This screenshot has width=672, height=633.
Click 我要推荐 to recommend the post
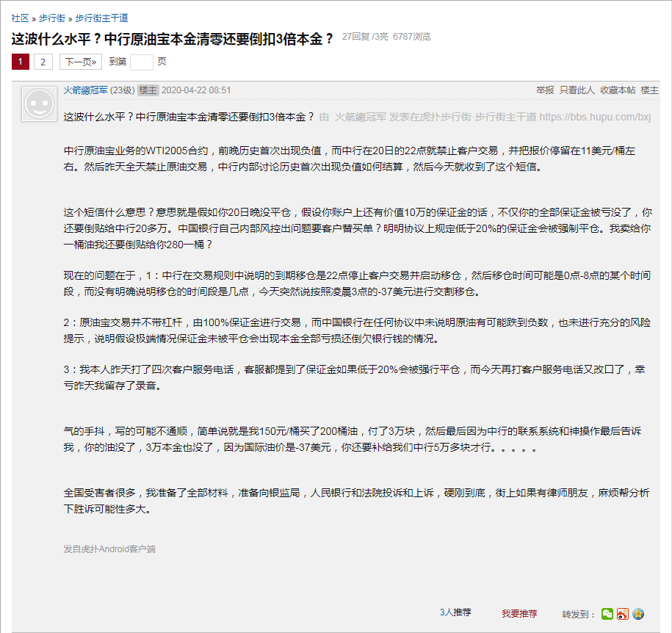[x=519, y=614]
